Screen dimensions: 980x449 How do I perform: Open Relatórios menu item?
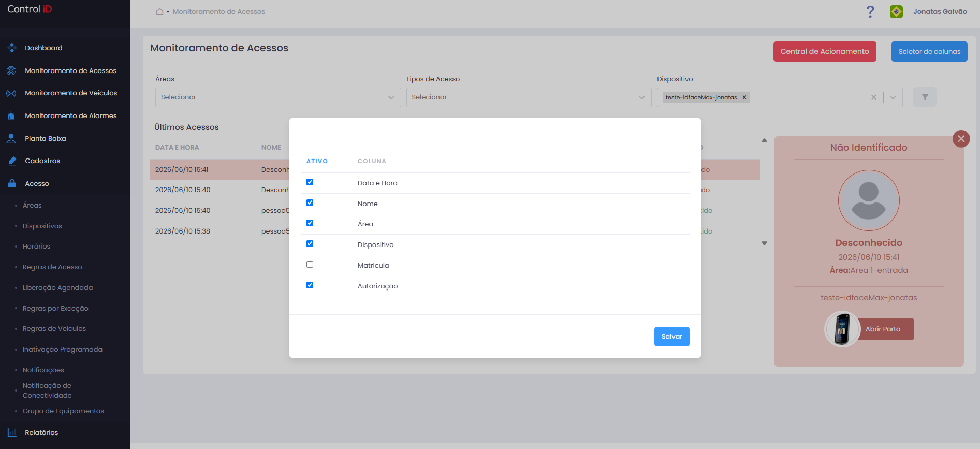(41, 432)
